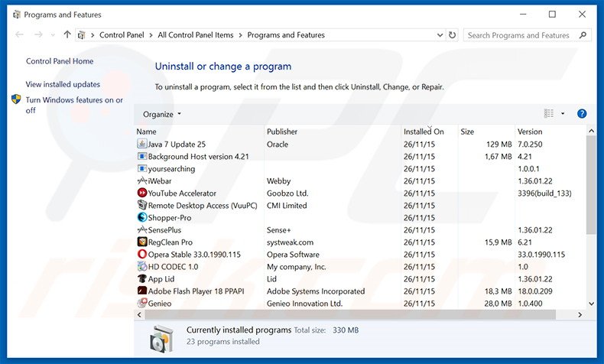Image resolution: width=604 pixels, height=364 pixels.
Task: Click the Adobe Flash Player icon
Action: 142,291
